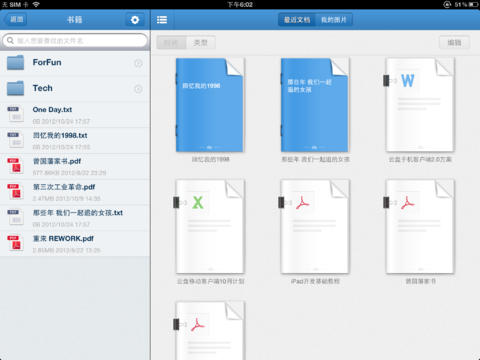The image size is (480, 360).
Task: Go back using the sidebar back button
Action: click(16, 20)
